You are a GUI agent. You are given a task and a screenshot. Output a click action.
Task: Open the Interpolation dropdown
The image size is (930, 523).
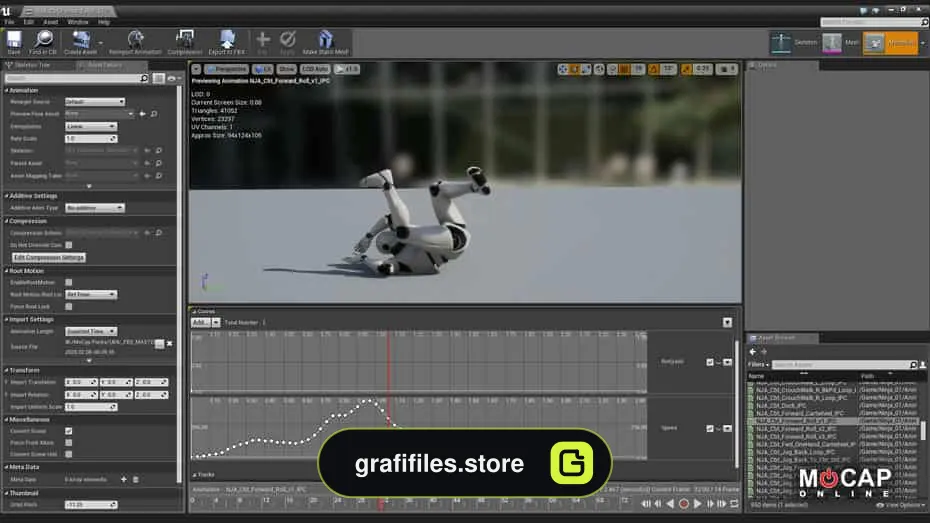pos(91,126)
